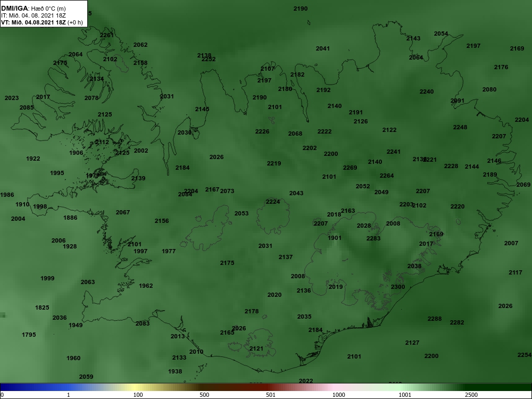Click the map value 2041

(323, 48)
